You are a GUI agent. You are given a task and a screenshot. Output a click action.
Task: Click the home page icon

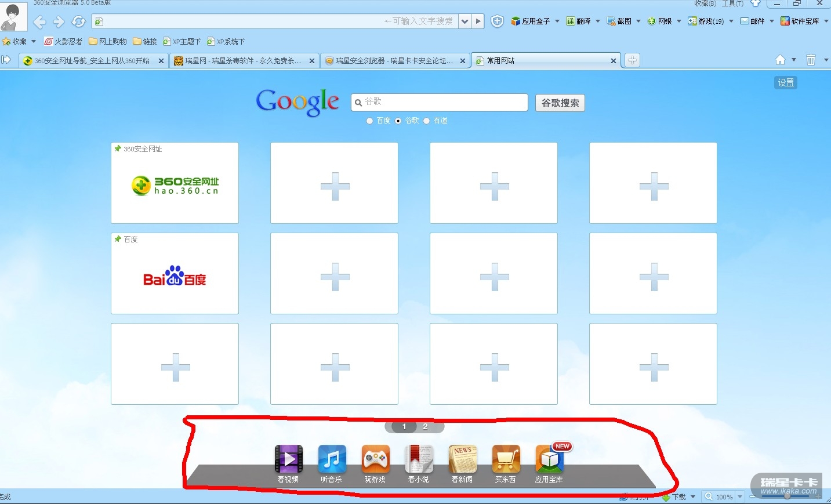tap(780, 60)
